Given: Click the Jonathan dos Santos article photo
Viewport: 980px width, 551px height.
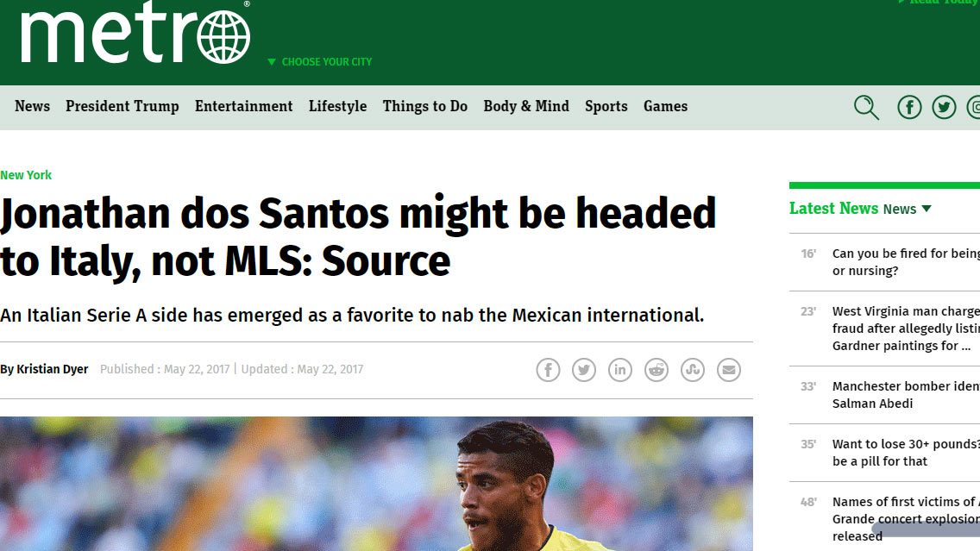Looking at the screenshot, I should tap(376, 484).
